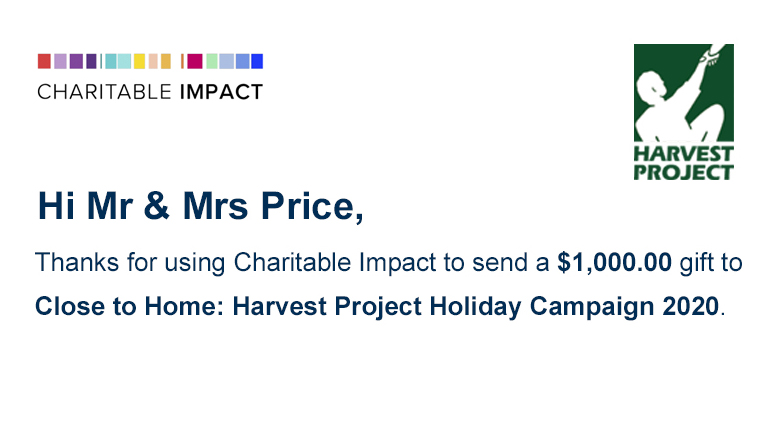Click the red square in logo strip

click(x=44, y=62)
